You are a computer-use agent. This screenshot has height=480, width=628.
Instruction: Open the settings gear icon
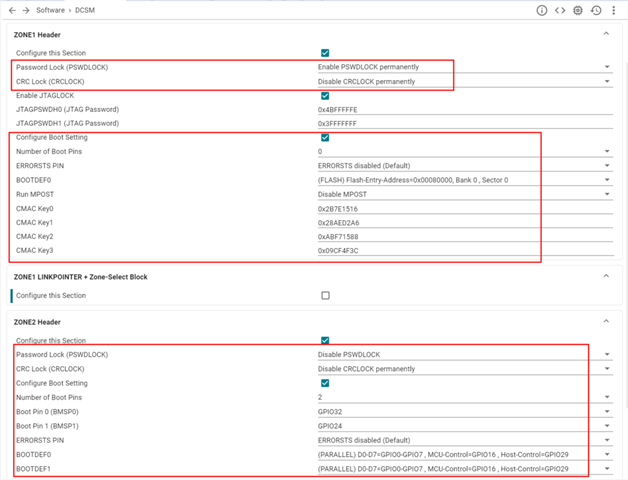[x=579, y=10]
